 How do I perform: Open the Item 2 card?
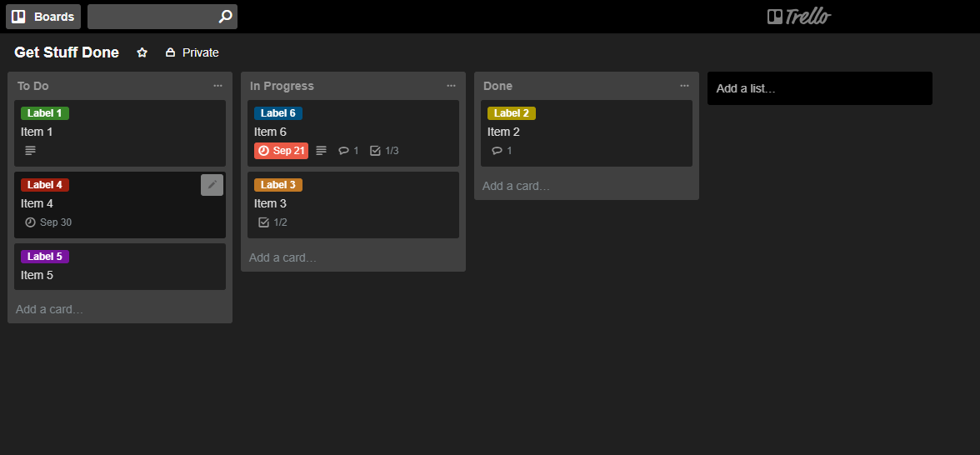587,133
